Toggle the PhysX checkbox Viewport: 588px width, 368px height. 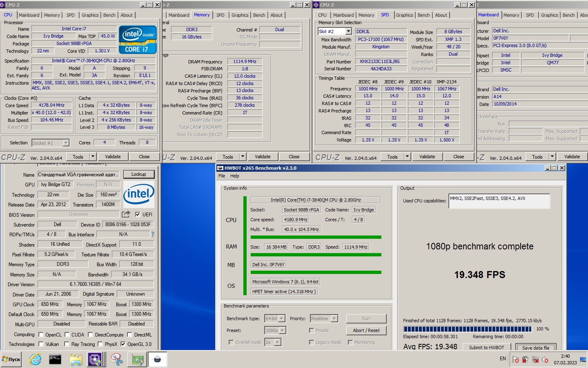[x=100, y=344]
